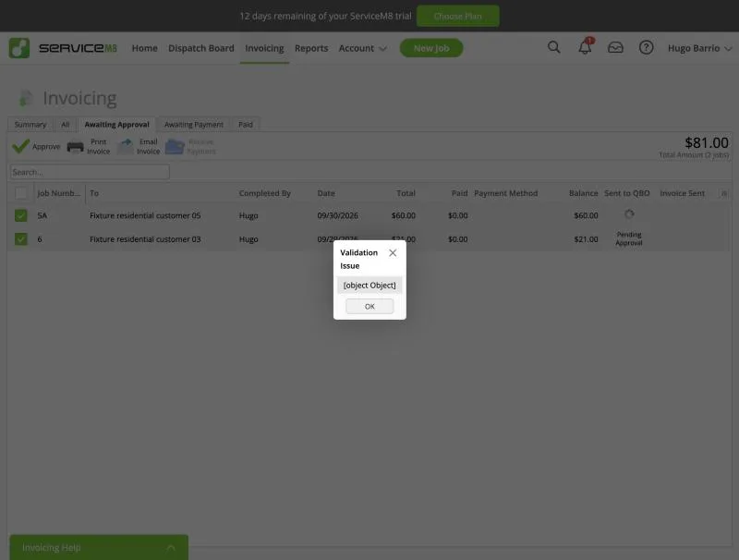Sort by Balance column header
739x560 pixels.
point(584,193)
